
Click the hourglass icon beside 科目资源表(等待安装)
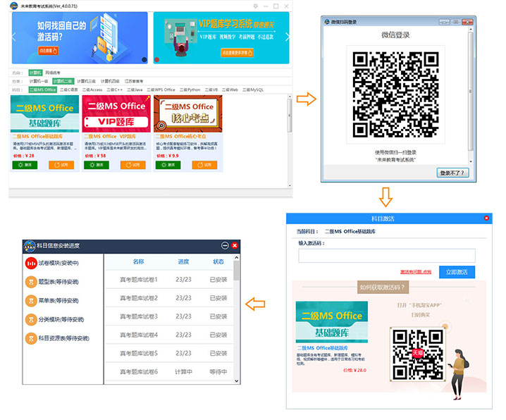[x=31, y=338]
